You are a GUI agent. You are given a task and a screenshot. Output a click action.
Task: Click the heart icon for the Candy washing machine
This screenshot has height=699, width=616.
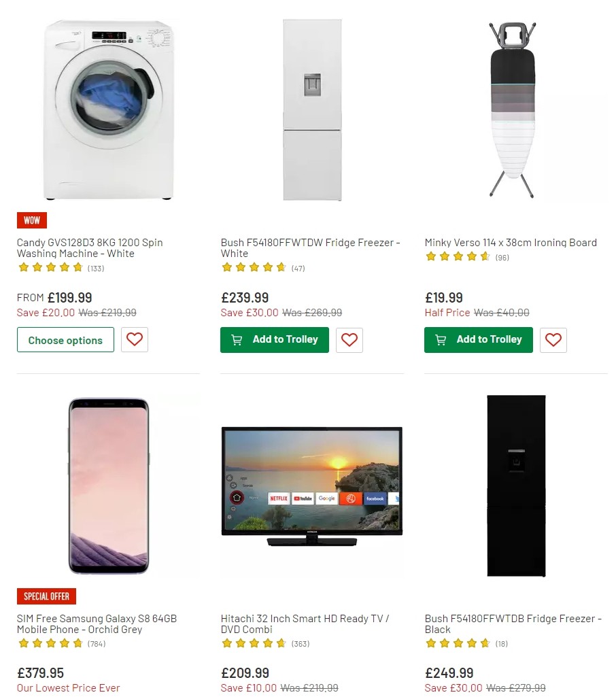coord(134,339)
